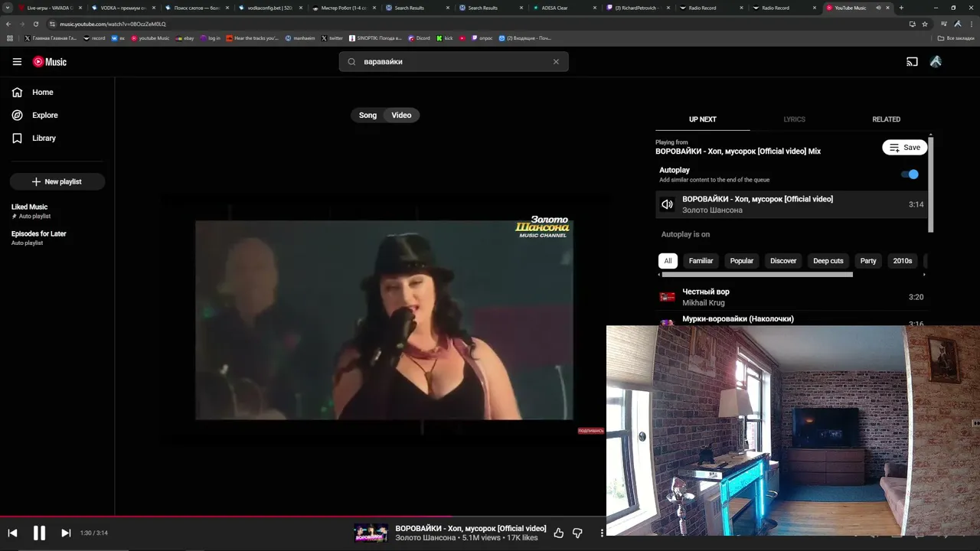Skip to the next track
The width and height of the screenshot is (980, 551).
click(x=66, y=533)
